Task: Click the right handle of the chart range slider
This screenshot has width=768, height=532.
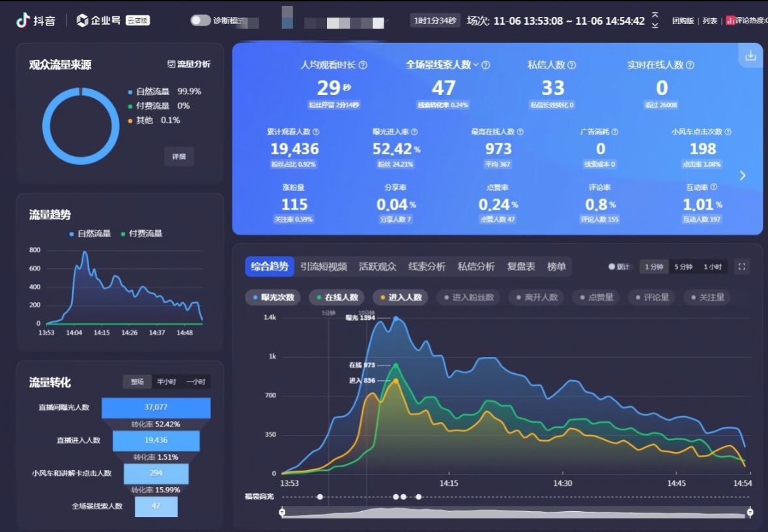Action: click(750, 512)
